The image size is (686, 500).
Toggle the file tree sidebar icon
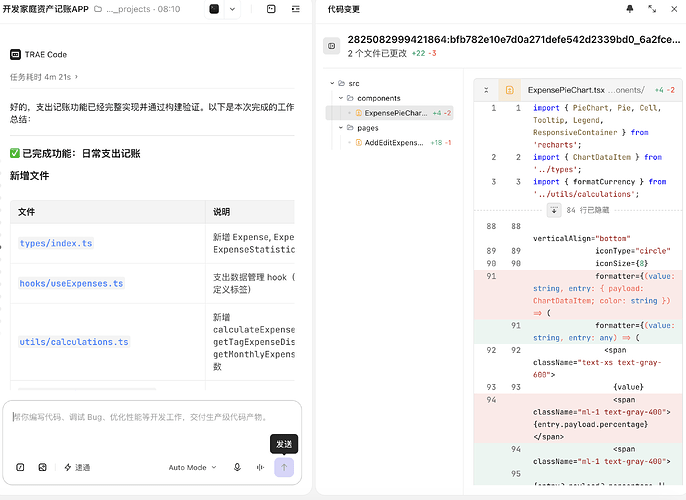[x=332, y=46]
